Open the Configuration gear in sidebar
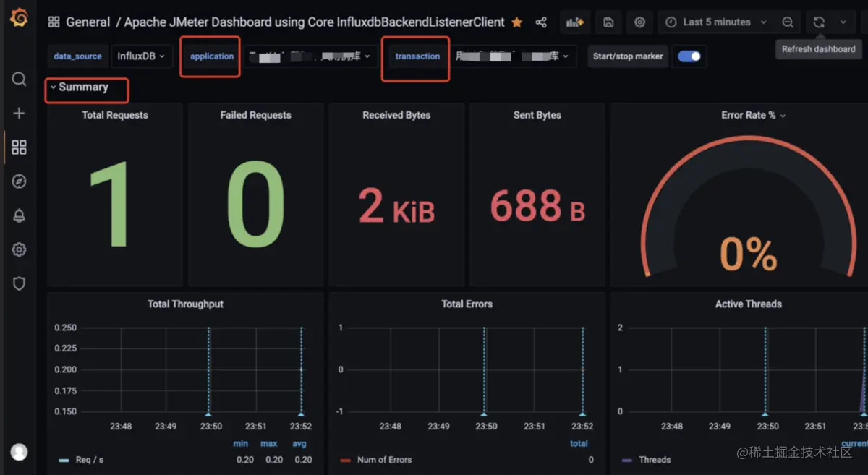Viewport: 868px width, 475px height. (x=20, y=249)
